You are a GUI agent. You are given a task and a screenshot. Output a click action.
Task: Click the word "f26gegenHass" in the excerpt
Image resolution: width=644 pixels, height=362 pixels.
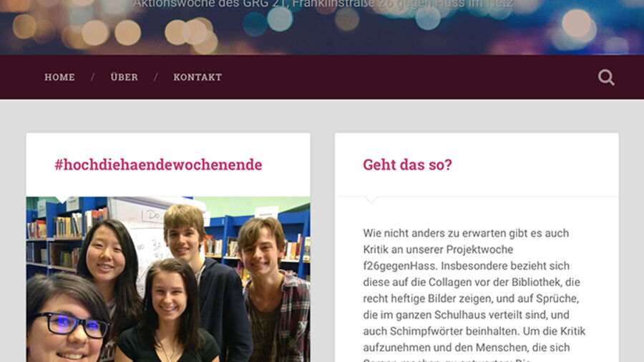399,266
